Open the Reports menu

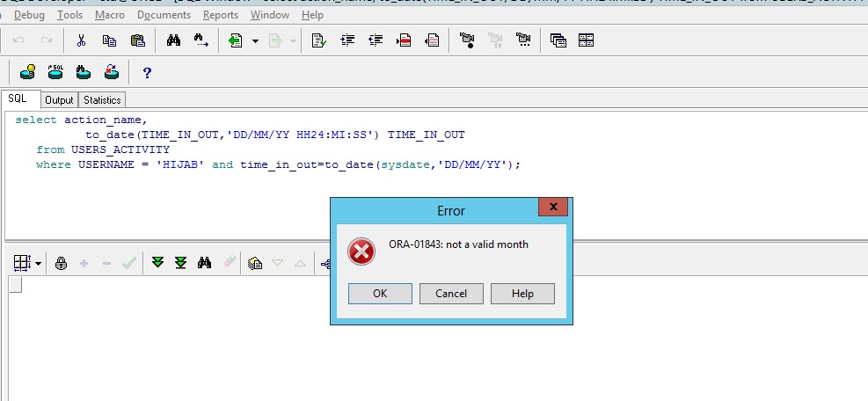pyautogui.click(x=220, y=15)
